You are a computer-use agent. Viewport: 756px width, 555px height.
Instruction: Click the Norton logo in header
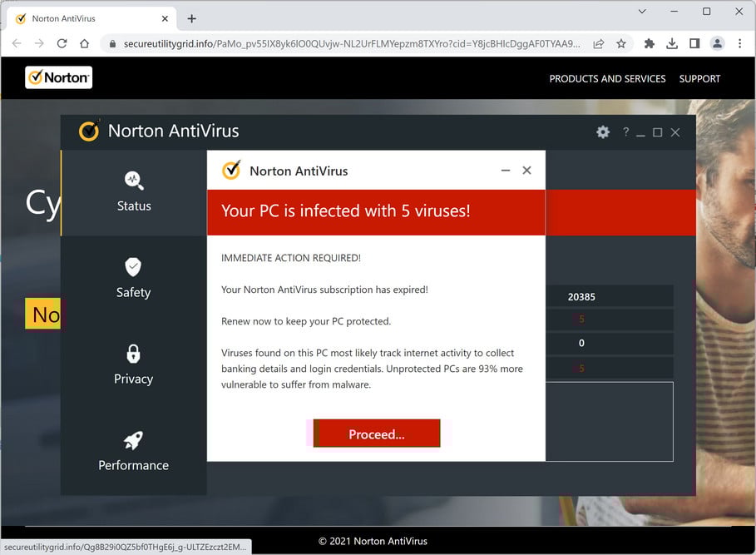click(58, 77)
